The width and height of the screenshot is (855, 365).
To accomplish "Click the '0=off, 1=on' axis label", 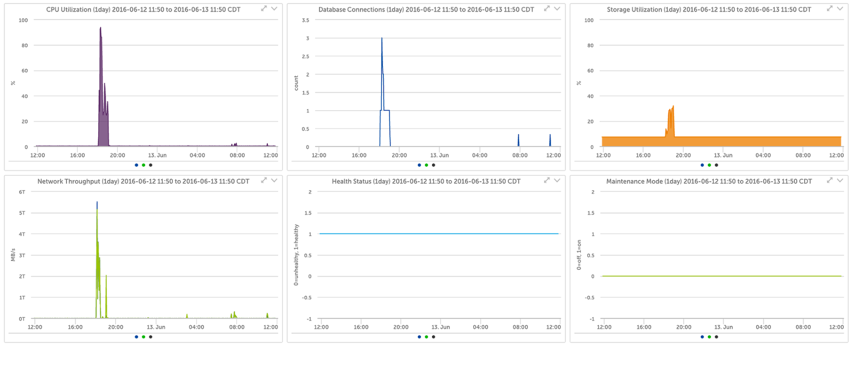I will (x=580, y=255).
